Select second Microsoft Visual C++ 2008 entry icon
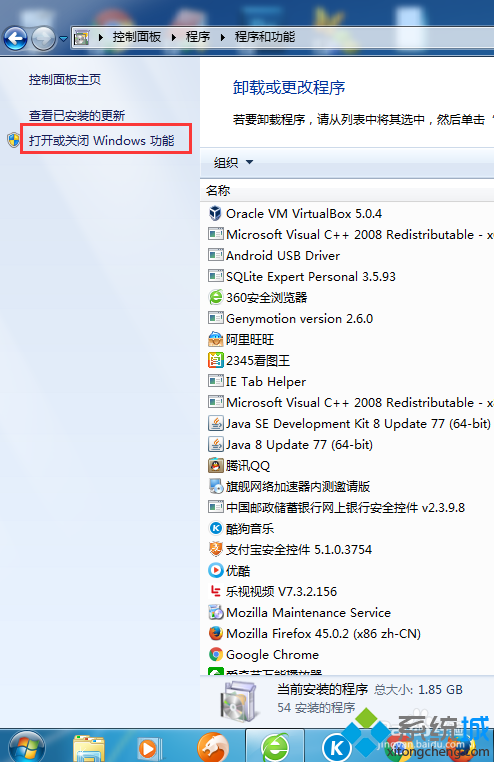The image size is (494, 762). click(x=215, y=402)
